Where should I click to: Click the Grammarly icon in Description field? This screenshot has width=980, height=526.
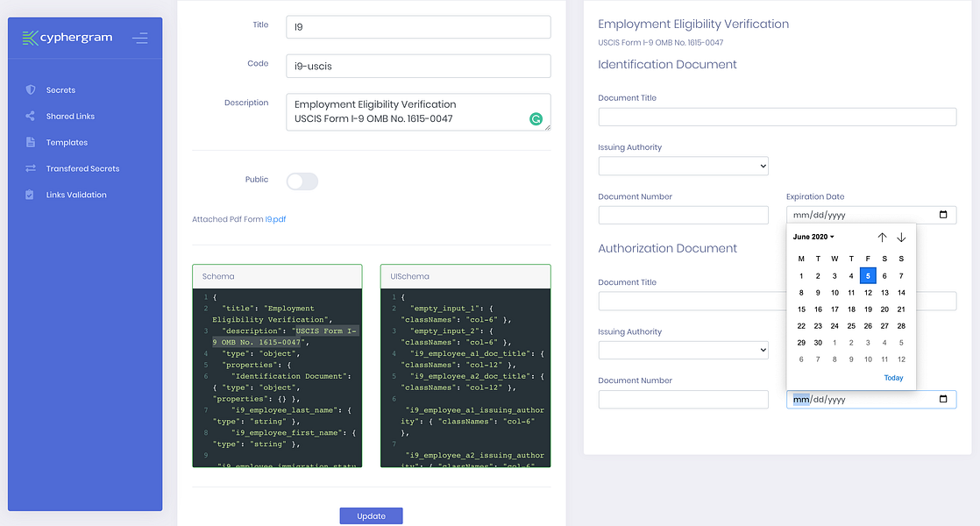(536, 118)
